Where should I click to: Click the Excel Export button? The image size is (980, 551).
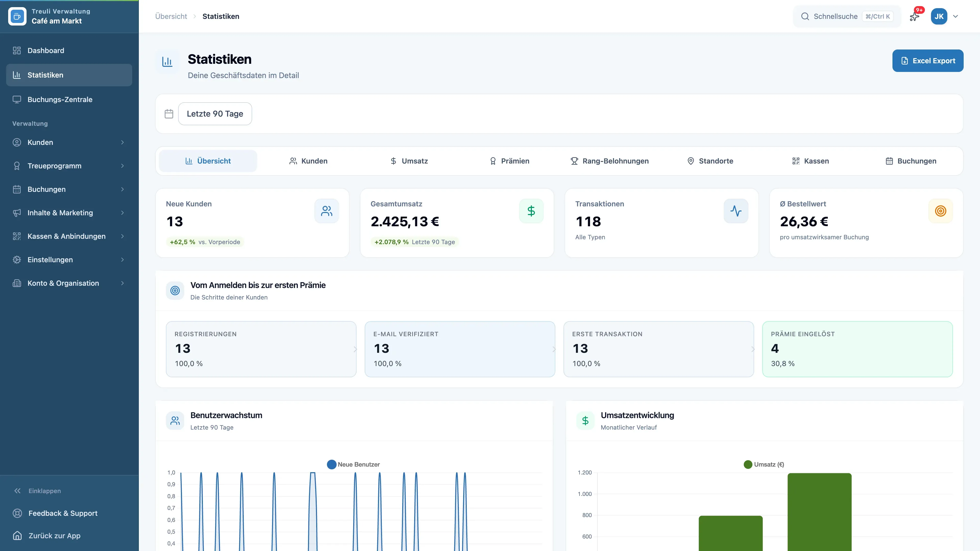[928, 61]
